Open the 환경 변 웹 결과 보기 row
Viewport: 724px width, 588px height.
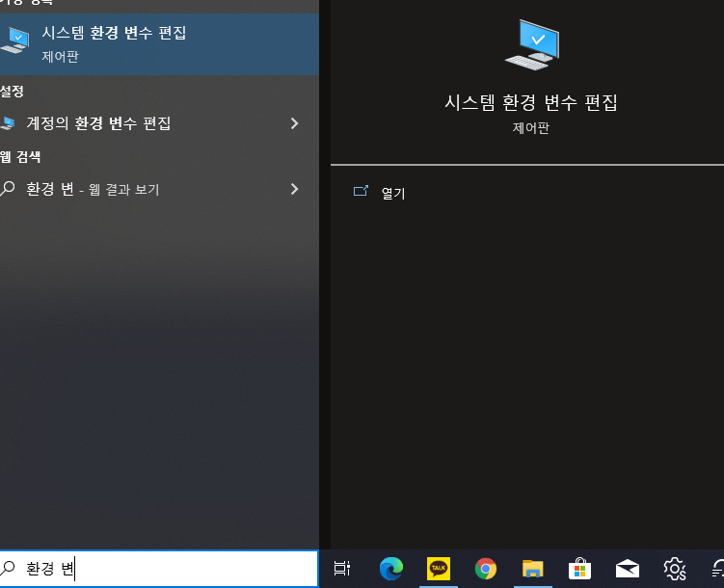tap(159, 189)
